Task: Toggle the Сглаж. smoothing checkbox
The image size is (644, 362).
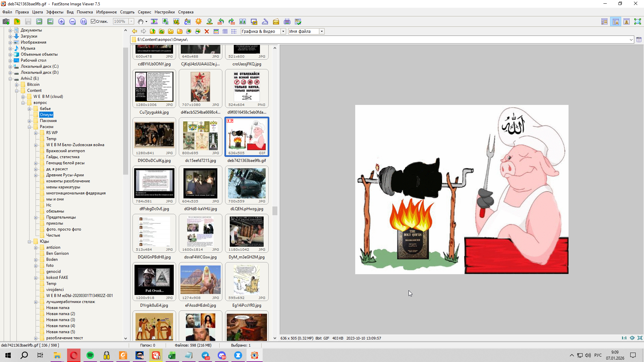Action: click(x=93, y=21)
